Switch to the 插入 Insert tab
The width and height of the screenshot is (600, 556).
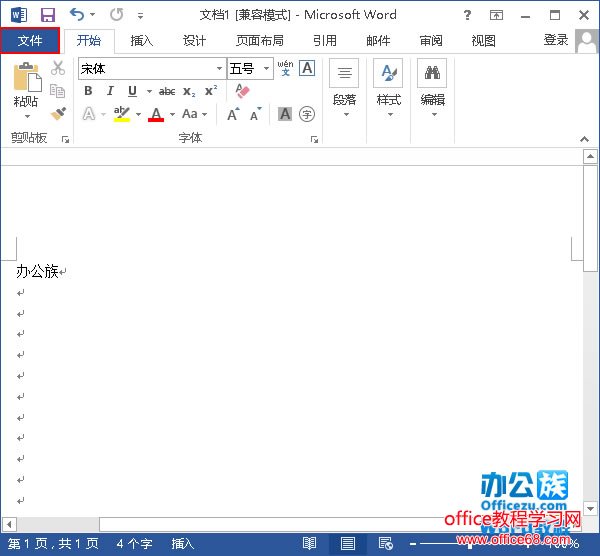(x=141, y=41)
